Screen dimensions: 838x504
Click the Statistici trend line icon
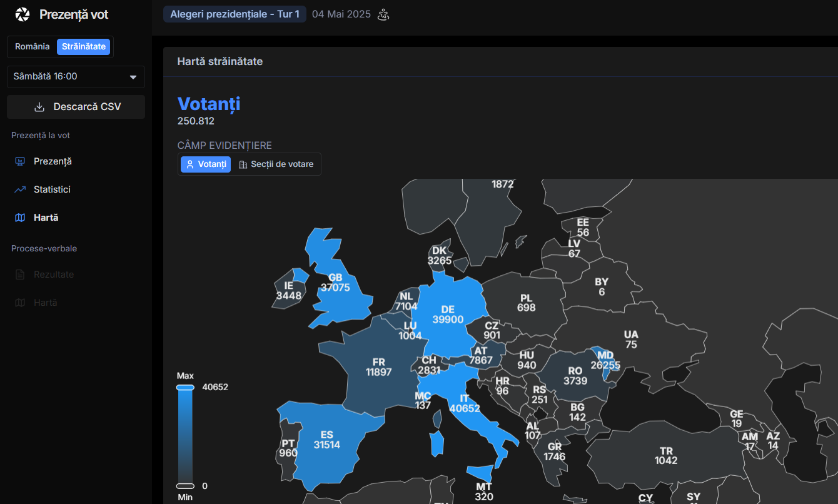point(20,189)
